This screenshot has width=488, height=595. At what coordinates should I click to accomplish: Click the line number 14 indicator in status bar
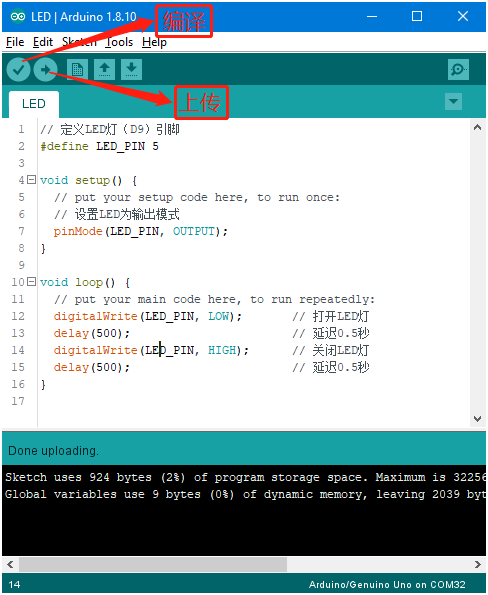(x=14, y=584)
